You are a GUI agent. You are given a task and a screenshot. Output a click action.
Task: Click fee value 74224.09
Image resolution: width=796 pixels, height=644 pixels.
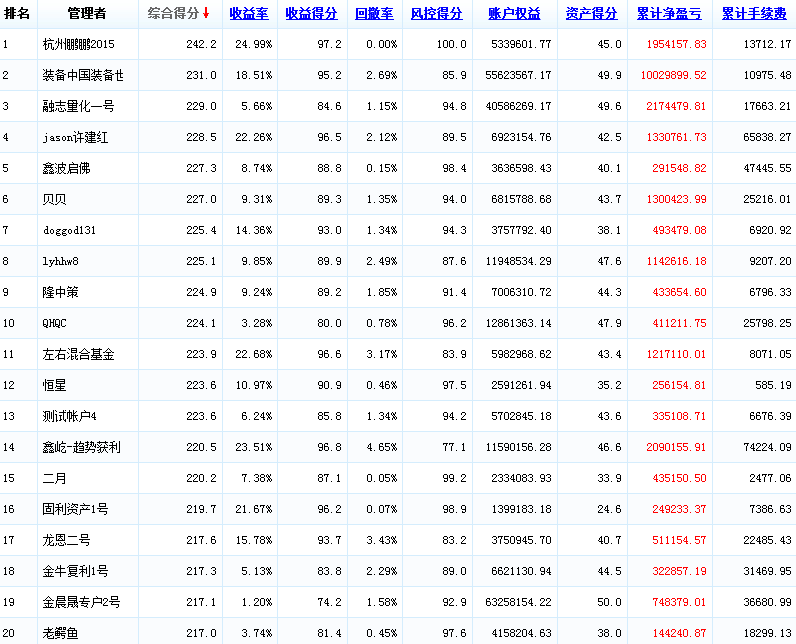[x=767, y=447]
